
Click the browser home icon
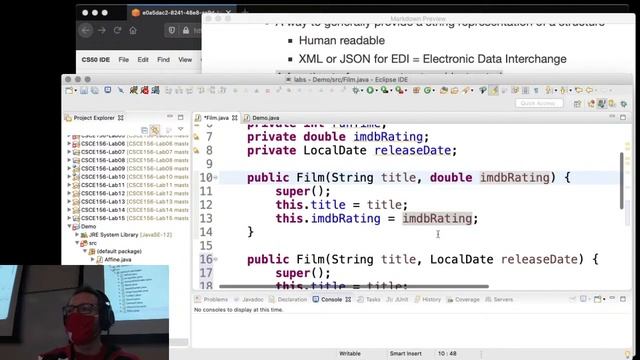[133, 30]
